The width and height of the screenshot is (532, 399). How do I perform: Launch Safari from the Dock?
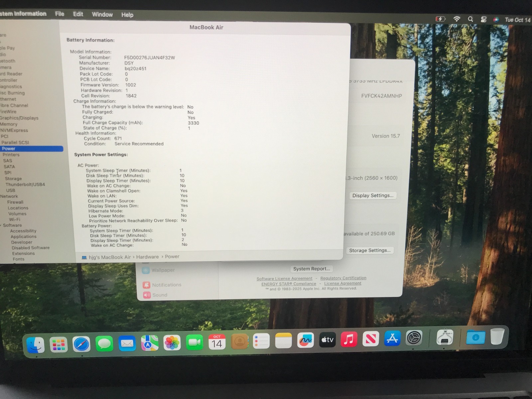[x=81, y=344]
